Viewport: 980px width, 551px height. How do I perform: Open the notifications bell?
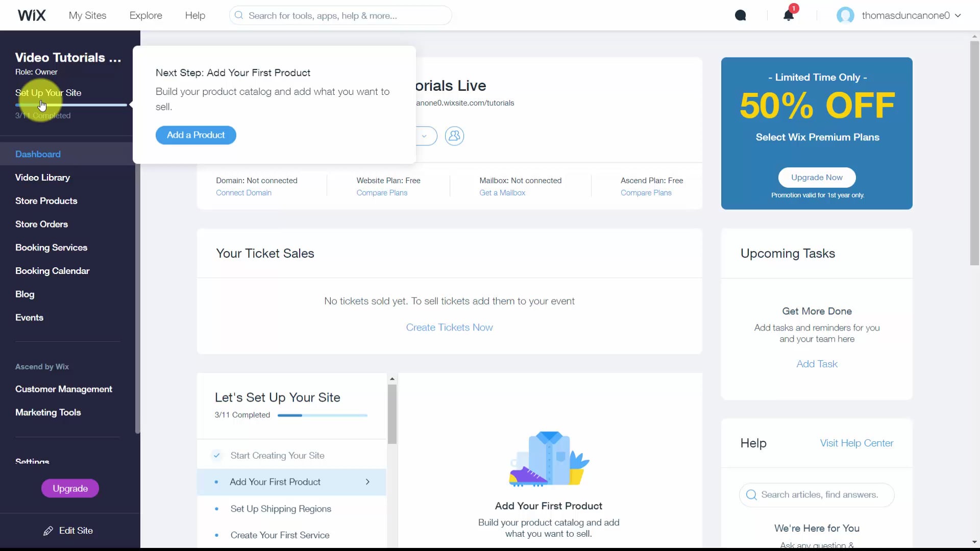click(x=789, y=15)
